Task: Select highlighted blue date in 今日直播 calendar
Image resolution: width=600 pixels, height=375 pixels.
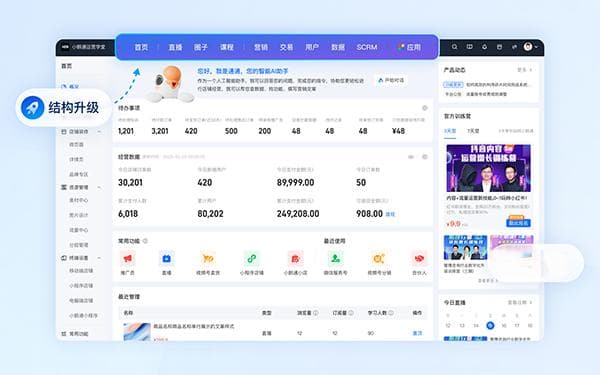Action: point(490,326)
